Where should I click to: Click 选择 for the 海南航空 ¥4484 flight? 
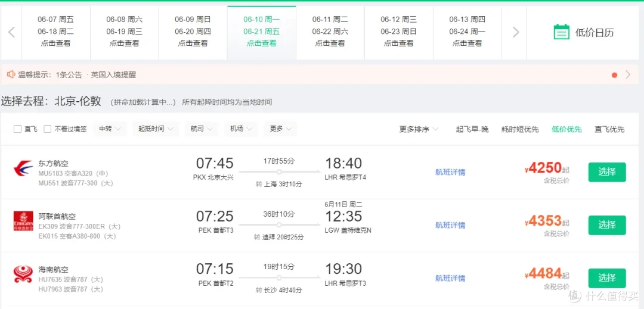tap(607, 278)
